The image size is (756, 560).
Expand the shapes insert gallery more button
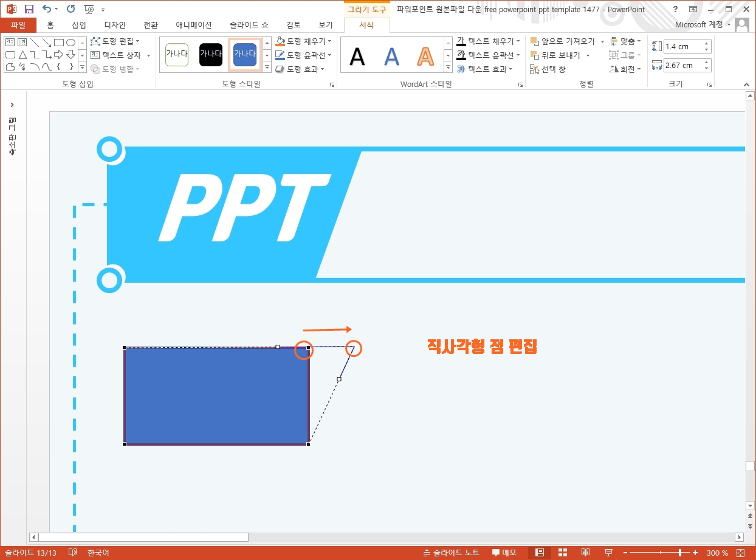point(83,66)
